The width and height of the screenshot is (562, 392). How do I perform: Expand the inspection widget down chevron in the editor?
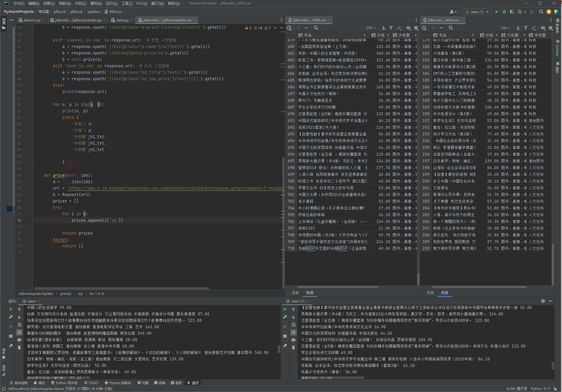point(281,28)
